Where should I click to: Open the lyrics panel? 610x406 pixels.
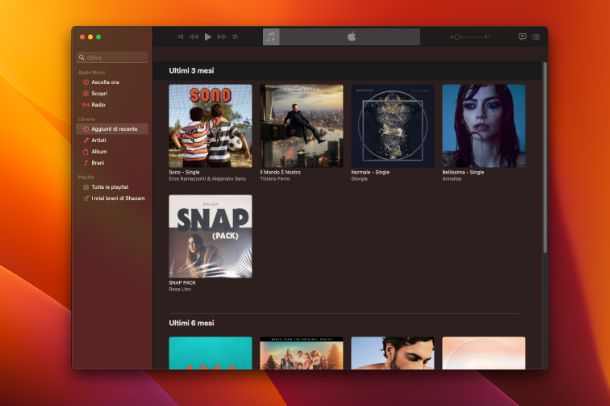coord(522,37)
